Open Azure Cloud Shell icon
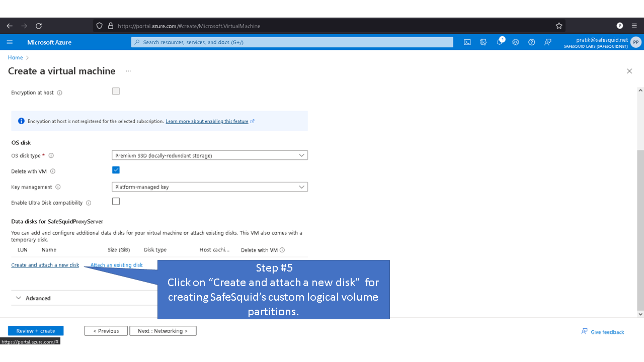Viewport: 644px width, 362px height. [x=467, y=42]
